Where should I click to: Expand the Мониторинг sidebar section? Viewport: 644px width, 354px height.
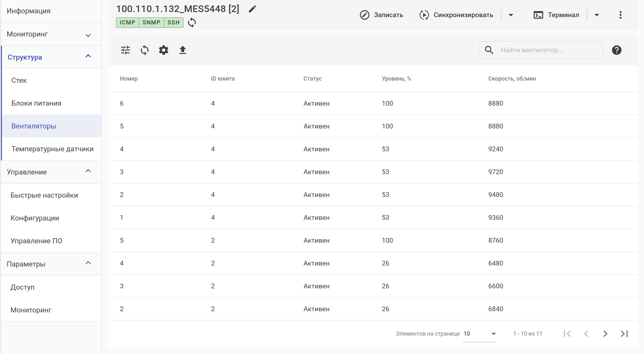51,34
